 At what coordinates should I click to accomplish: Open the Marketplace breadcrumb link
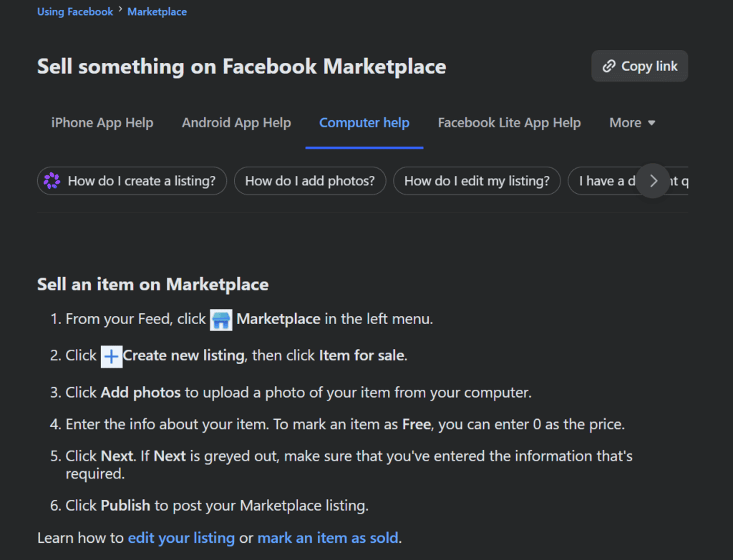157,11
